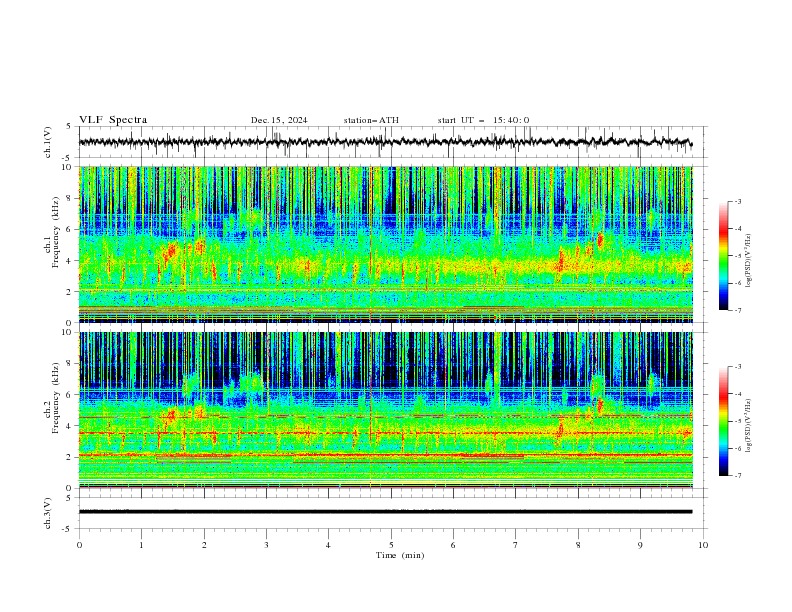
Task: Select the date text "Dec. 15, 2024"
Action: click(279, 120)
